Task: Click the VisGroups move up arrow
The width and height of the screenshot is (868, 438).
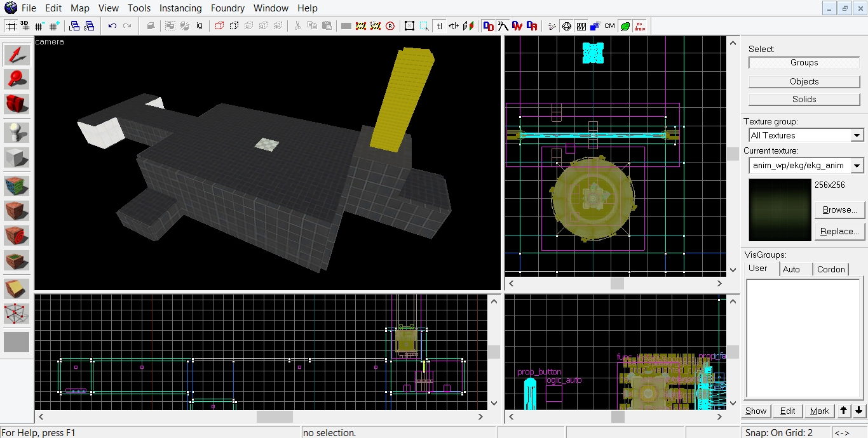Action: click(843, 411)
